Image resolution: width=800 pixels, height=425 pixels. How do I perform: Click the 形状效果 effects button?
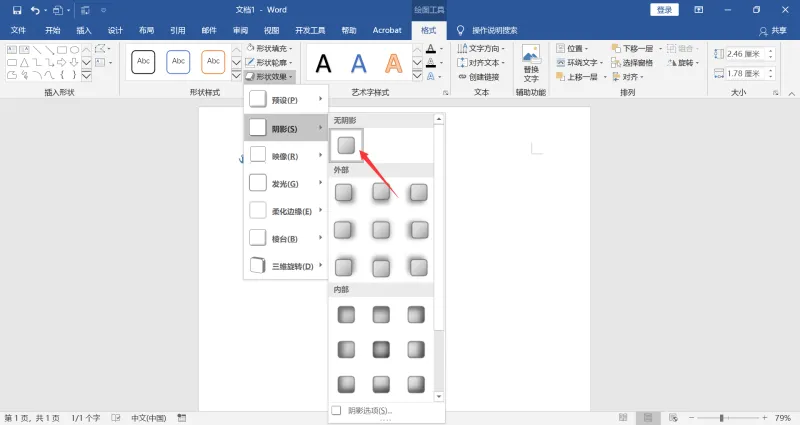pyautogui.click(x=269, y=77)
